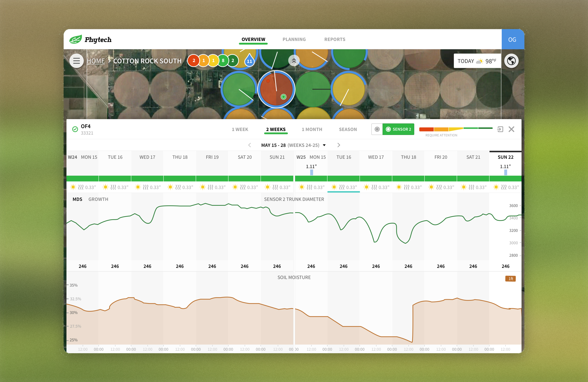Select the red OF4 field circle
588x382 pixels.
coord(276,89)
